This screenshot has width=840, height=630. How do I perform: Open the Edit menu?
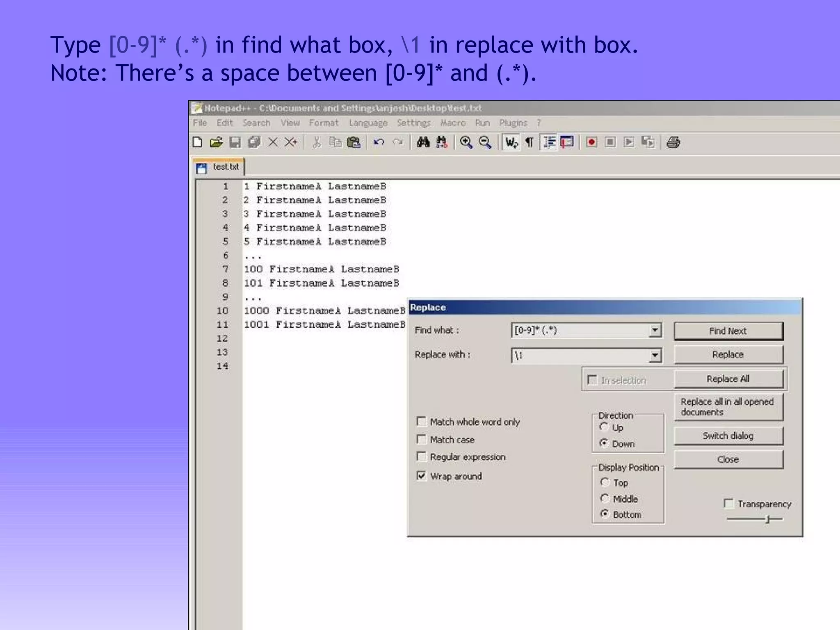pyautogui.click(x=224, y=123)
